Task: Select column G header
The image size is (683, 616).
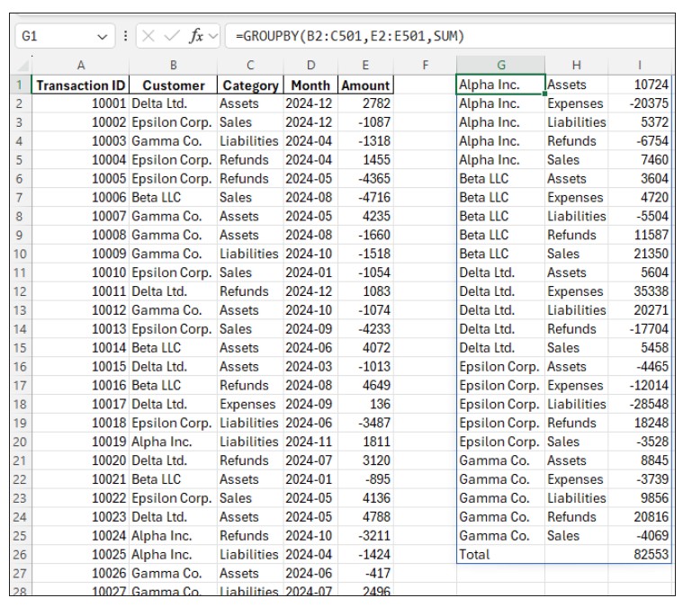Action: [x=501, y=66]
